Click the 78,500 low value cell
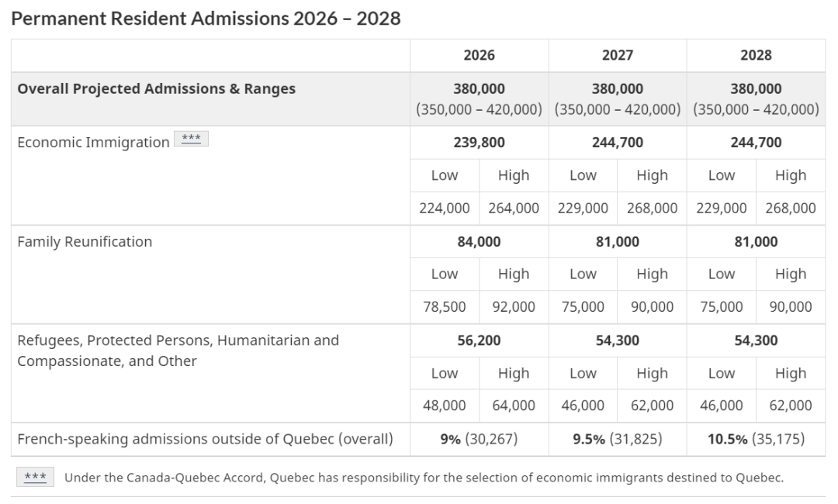 pos(445,307)
